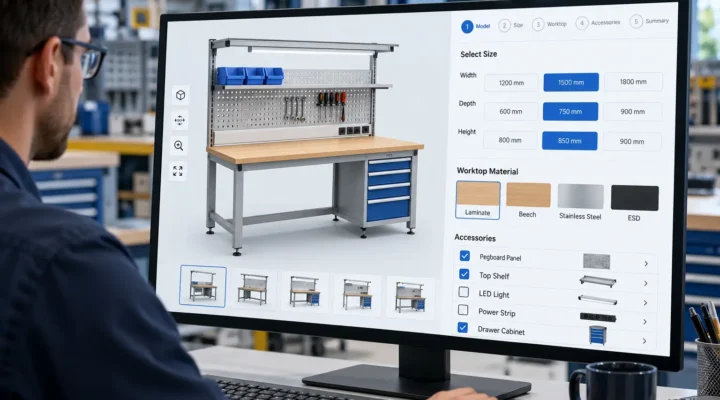
Task: Go to step 1 Model
Action: [x=476, y=27]
